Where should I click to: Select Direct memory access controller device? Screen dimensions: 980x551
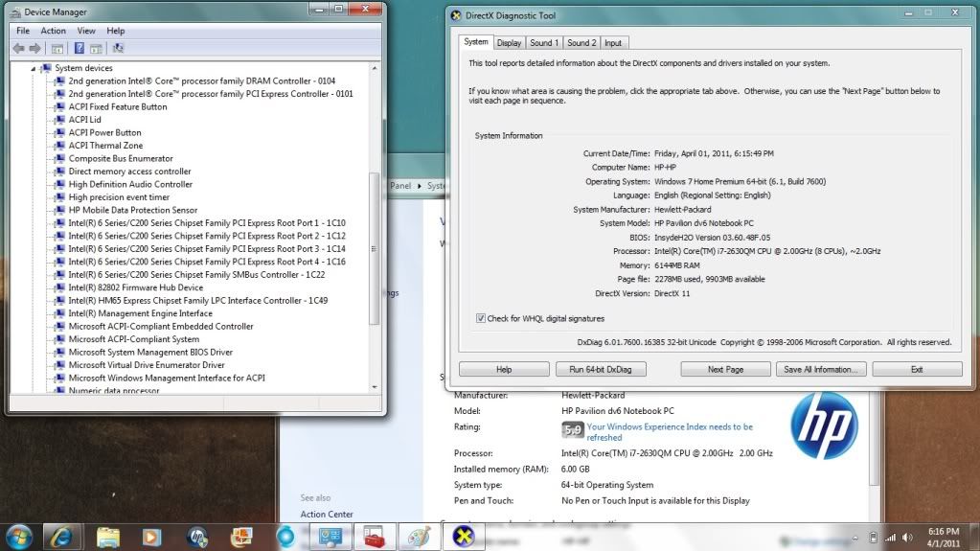(130, 172)
